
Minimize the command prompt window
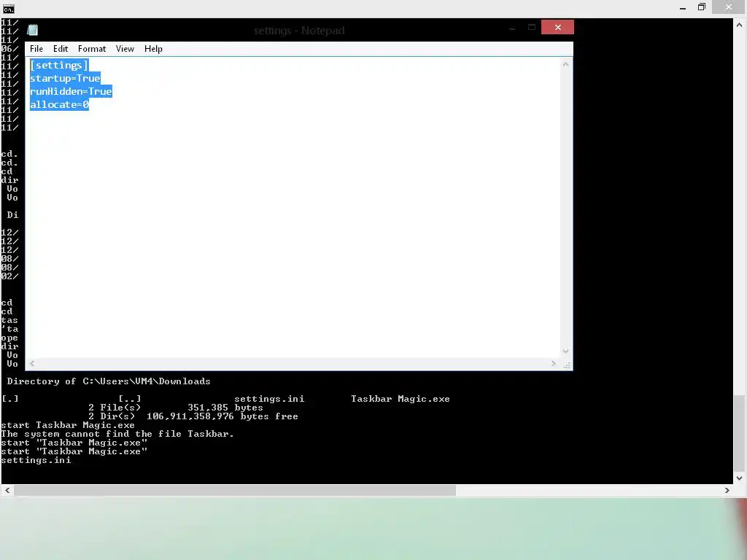683,7
